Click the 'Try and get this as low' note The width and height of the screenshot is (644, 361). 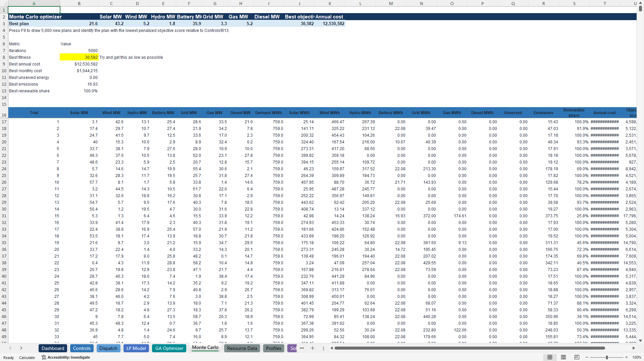tap(131, 57)
